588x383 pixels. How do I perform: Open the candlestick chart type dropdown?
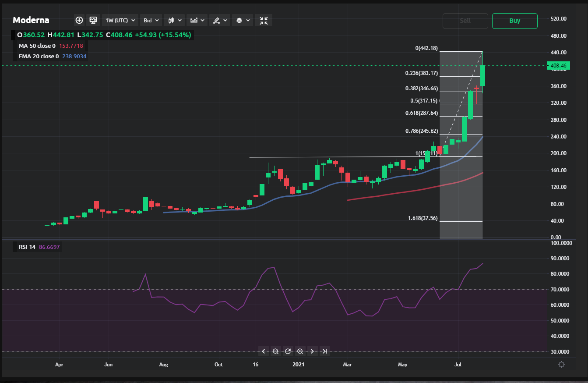[174, 20]
